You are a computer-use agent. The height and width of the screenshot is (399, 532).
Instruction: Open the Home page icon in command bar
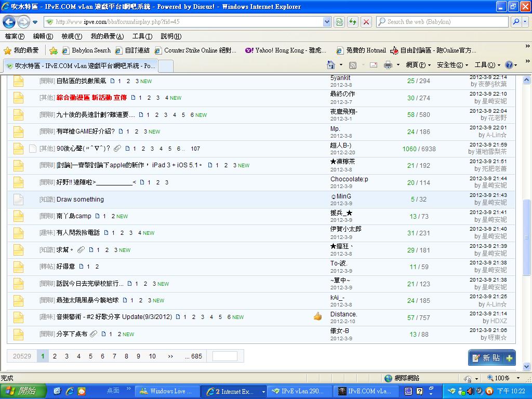pyautogui.click(x=330, y=65)
